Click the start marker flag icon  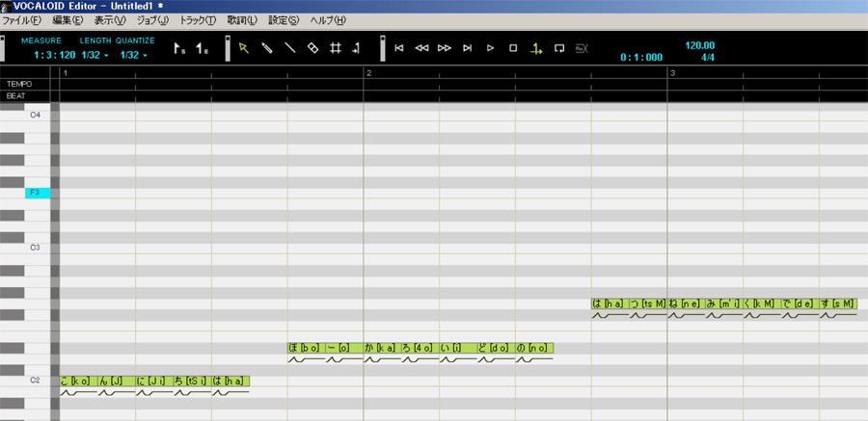coord(179,49)
